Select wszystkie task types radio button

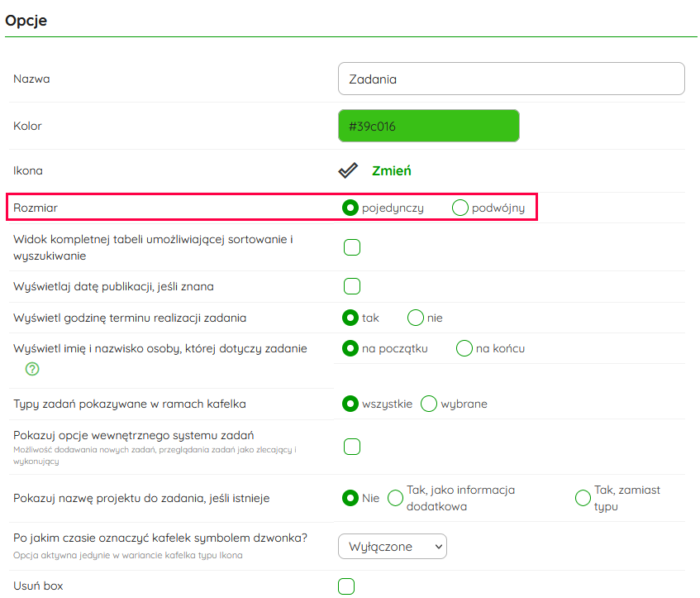pos(350,404)
